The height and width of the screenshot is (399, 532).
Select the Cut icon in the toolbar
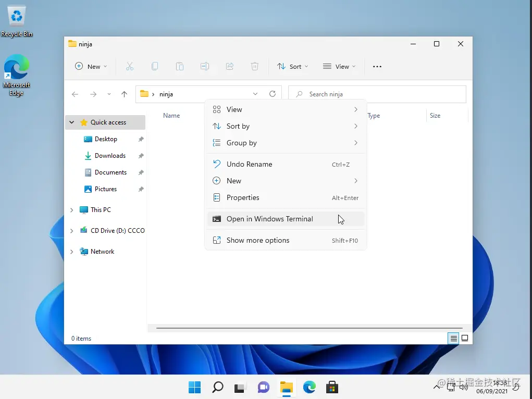(x=129, y=66)
